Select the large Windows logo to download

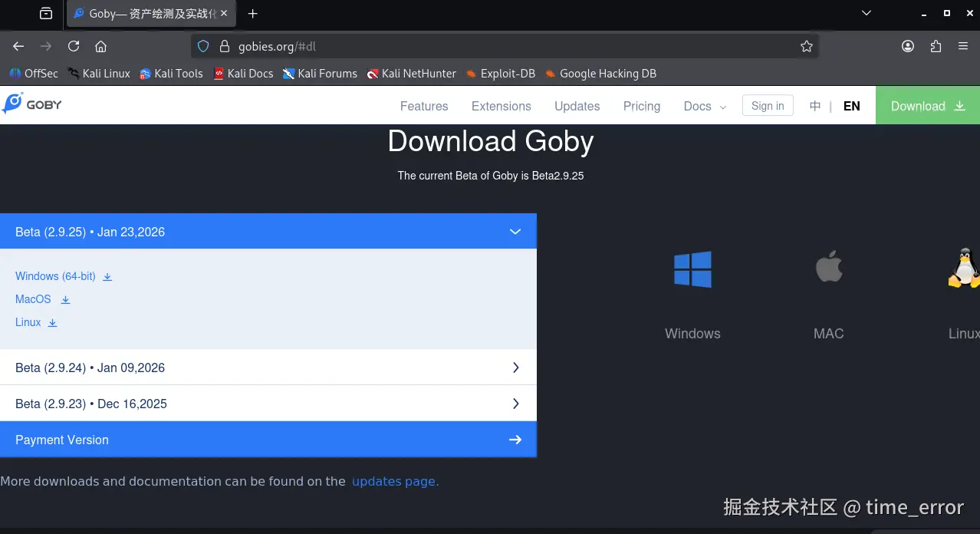(692, 269)
